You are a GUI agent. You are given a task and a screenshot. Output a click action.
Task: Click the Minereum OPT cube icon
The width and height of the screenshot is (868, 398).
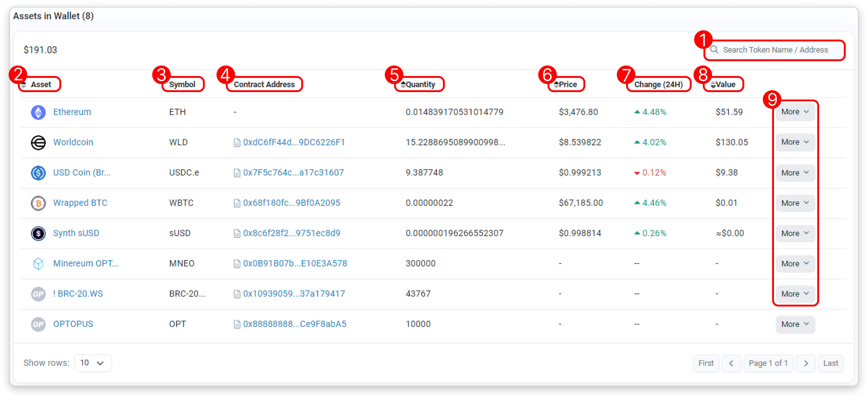click(x=38, y=264)
